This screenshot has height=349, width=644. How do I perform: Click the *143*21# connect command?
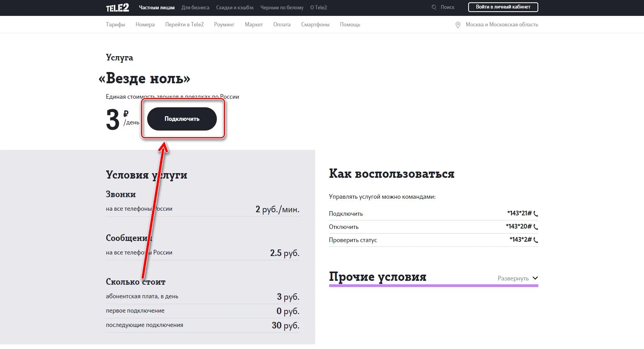click(519, 213)
